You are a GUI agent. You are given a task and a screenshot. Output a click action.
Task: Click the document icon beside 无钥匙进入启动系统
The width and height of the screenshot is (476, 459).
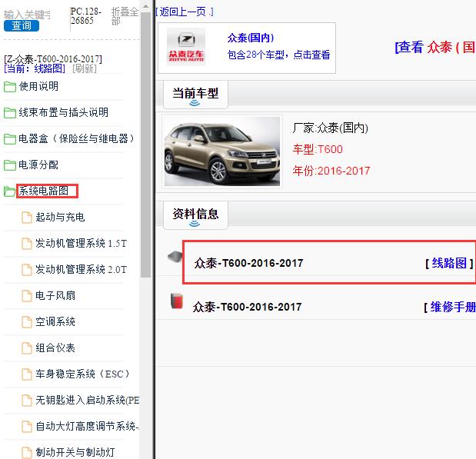[27, 400]
